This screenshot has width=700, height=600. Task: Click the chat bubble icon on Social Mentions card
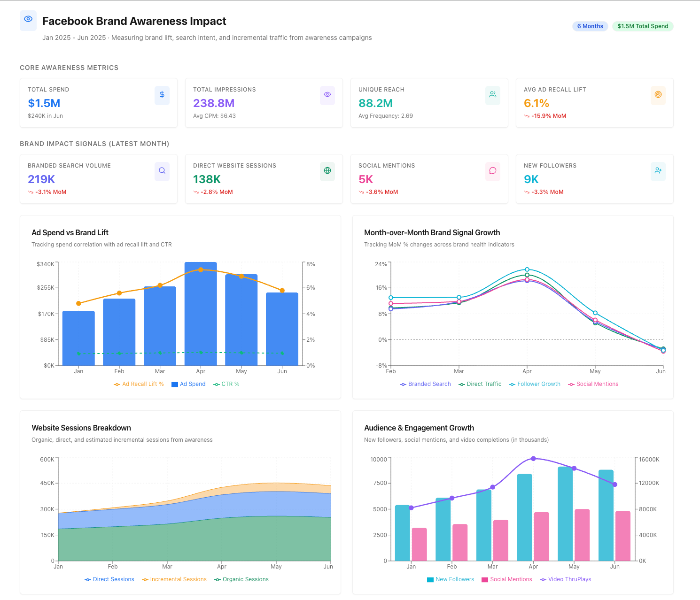tap(492, 171)
